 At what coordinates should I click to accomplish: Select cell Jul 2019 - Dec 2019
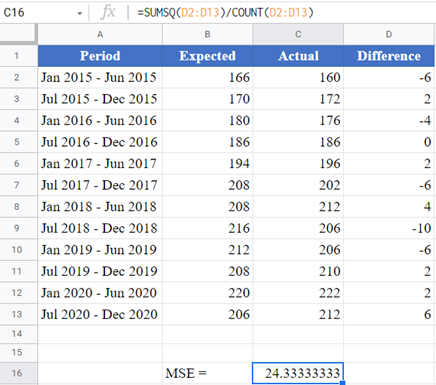pos(100,271)
